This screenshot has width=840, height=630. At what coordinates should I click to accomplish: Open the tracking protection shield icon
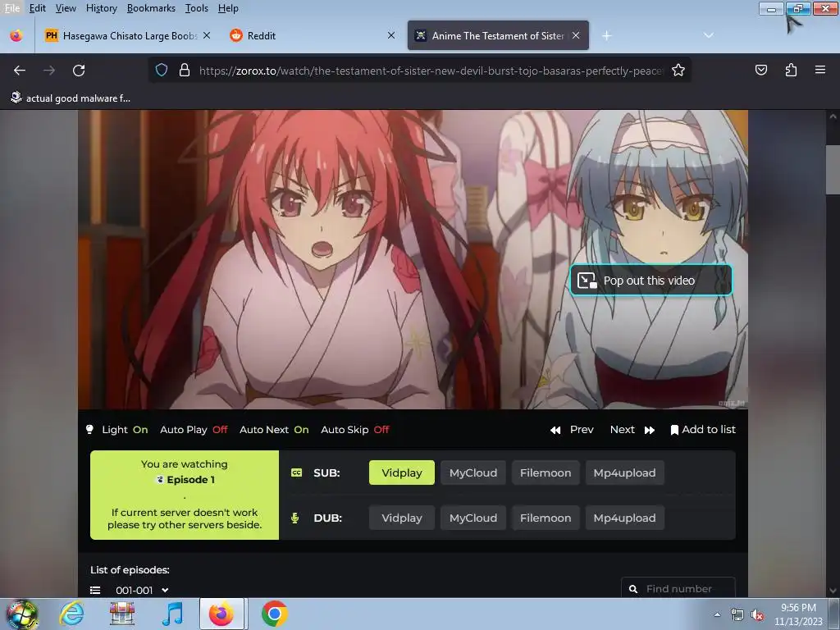pyautogui.click(x=162, y=71)
